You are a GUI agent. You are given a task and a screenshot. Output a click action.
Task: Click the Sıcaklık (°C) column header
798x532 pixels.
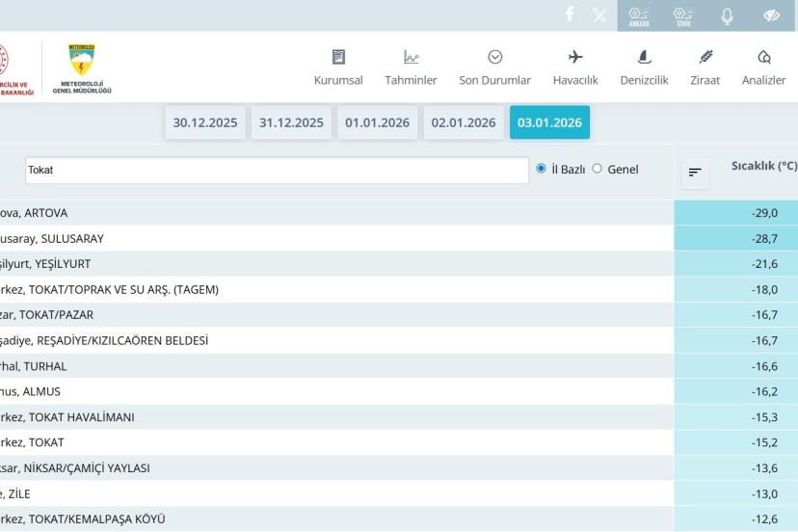coord(763,166)
